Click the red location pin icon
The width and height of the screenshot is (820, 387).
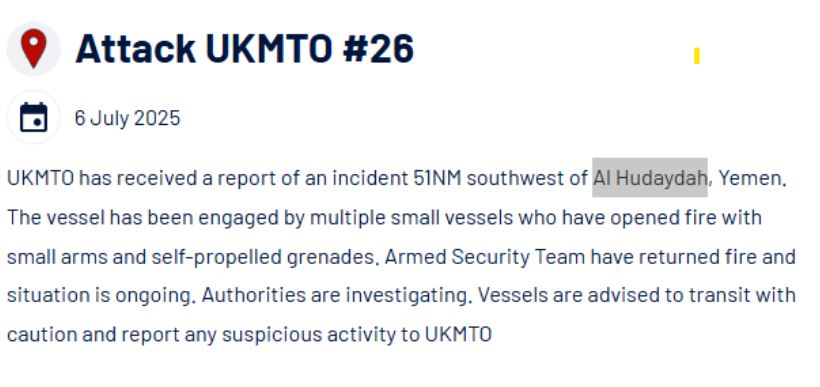coord(33,49)
